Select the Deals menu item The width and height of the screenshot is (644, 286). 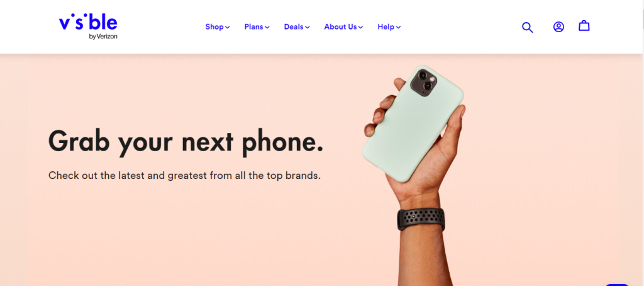point(297,26)
